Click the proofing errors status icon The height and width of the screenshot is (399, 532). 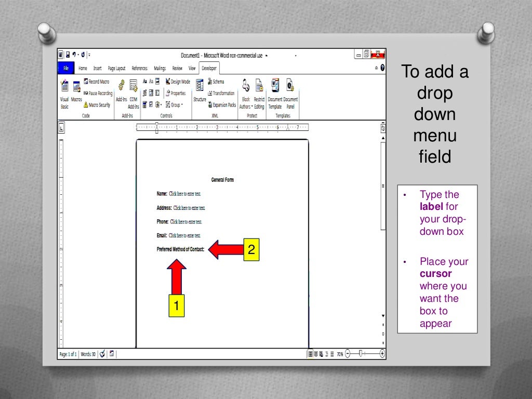tap(102, 354)
